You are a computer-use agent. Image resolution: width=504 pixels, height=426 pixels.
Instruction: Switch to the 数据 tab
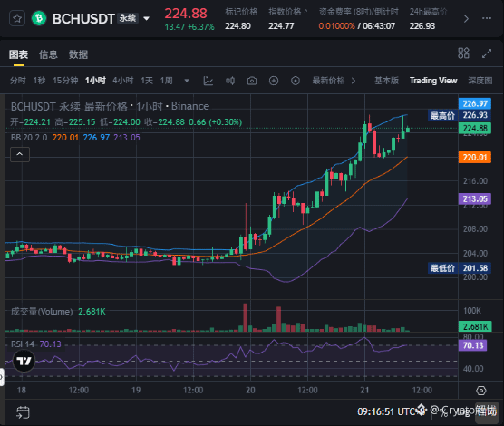pyautogui.click(x=78, y=54)
